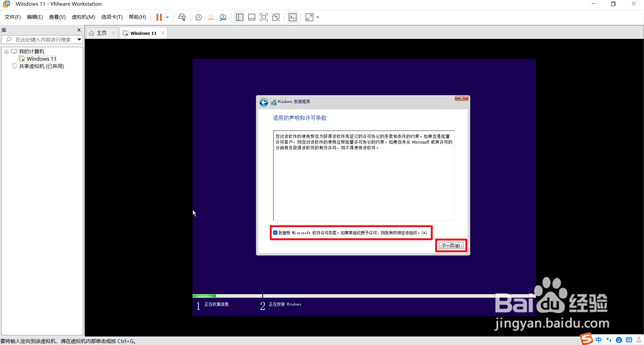Click the 适用的声明和许可条款 heading

[300, 118]
